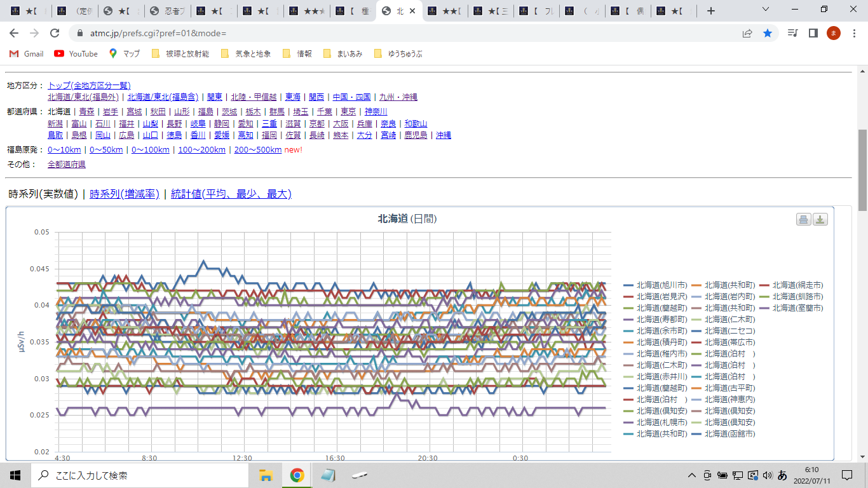
Task: Open the 北海道/東北(福島外) link
Action: (83, 97)
